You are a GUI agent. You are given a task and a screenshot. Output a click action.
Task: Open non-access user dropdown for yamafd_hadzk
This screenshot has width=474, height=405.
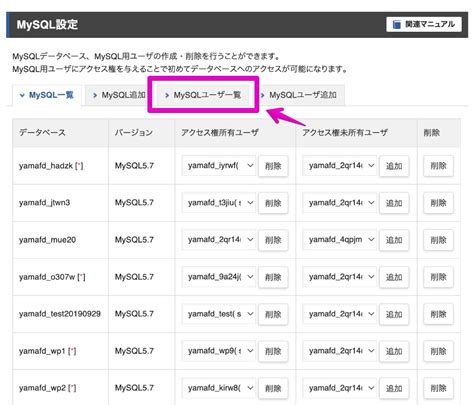pos(340,166)
